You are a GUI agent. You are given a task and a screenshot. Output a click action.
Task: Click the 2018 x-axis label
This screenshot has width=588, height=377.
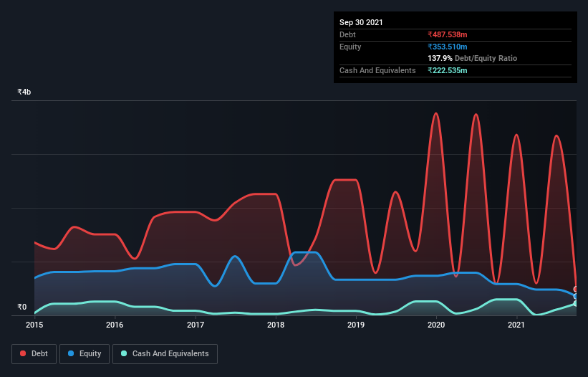pyautogui.click(x=276, y=325)
